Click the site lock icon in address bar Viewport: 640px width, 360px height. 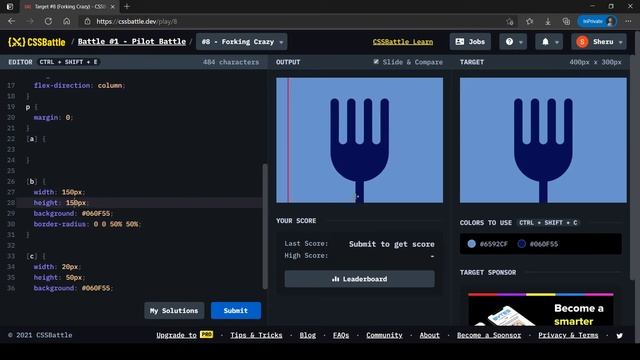click(87, 21)
